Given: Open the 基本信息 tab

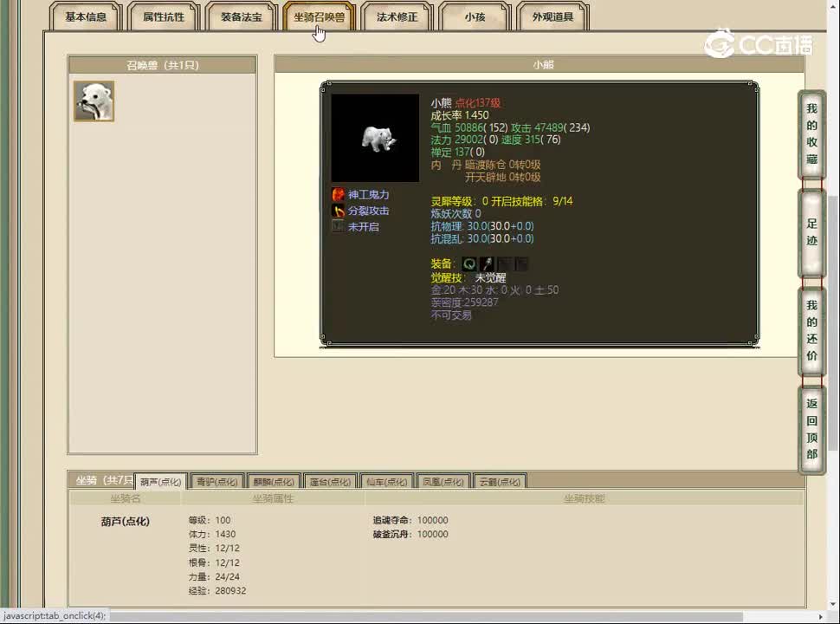Looking at the screenshot, I should 86,16.
